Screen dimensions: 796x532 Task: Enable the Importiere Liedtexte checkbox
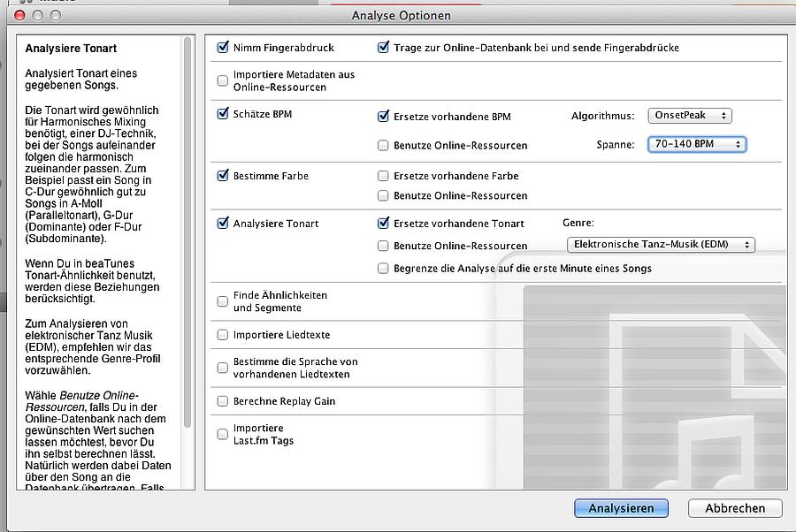click(x=223, y=335)
